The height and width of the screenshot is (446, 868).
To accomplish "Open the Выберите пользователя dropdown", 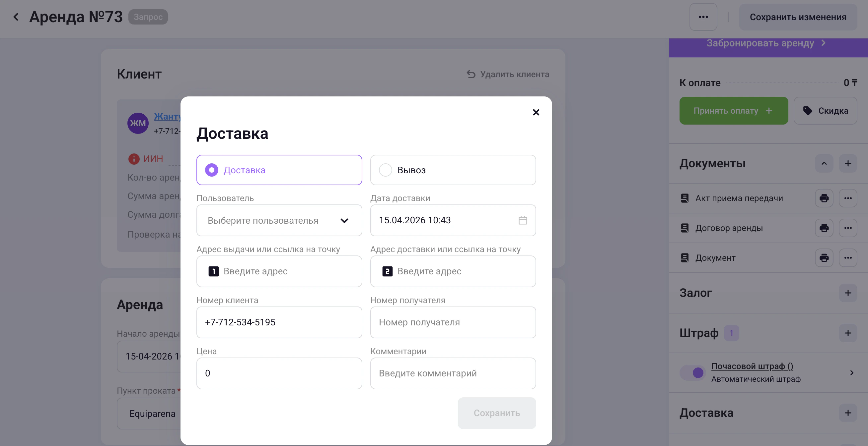I will pyautogui.click(x=279, y=220).
